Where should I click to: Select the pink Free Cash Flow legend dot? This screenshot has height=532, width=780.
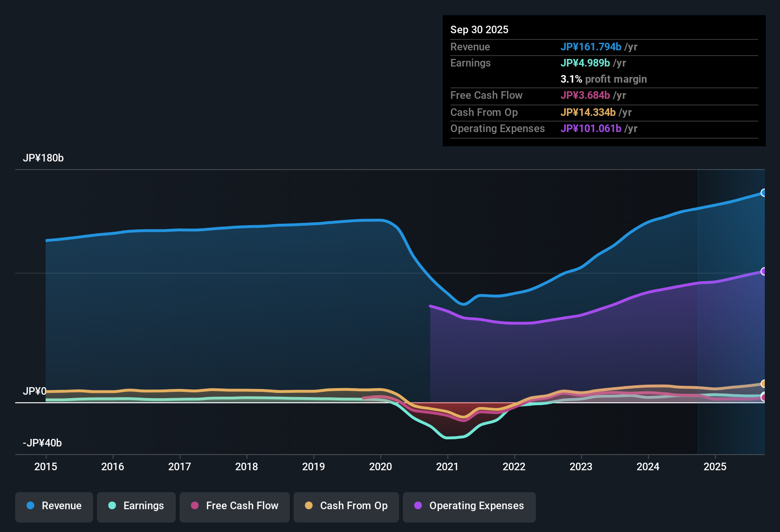pos(194,506)
